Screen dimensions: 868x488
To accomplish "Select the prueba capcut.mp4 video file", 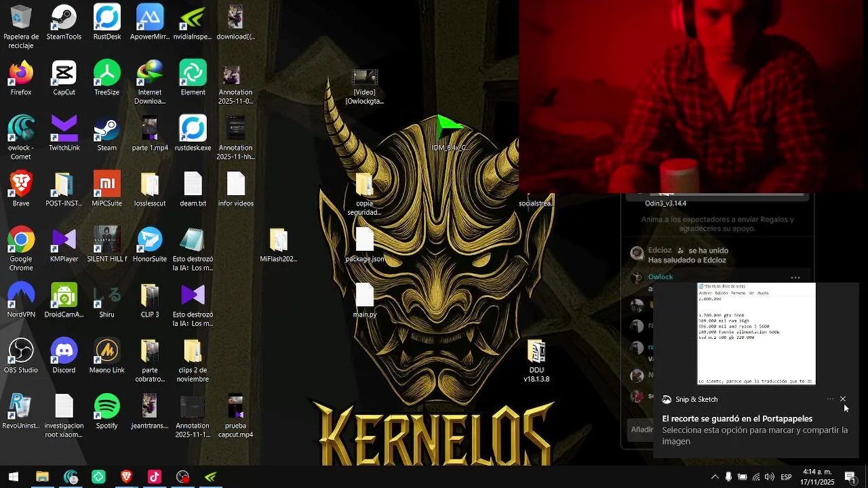I will (236, 416).
